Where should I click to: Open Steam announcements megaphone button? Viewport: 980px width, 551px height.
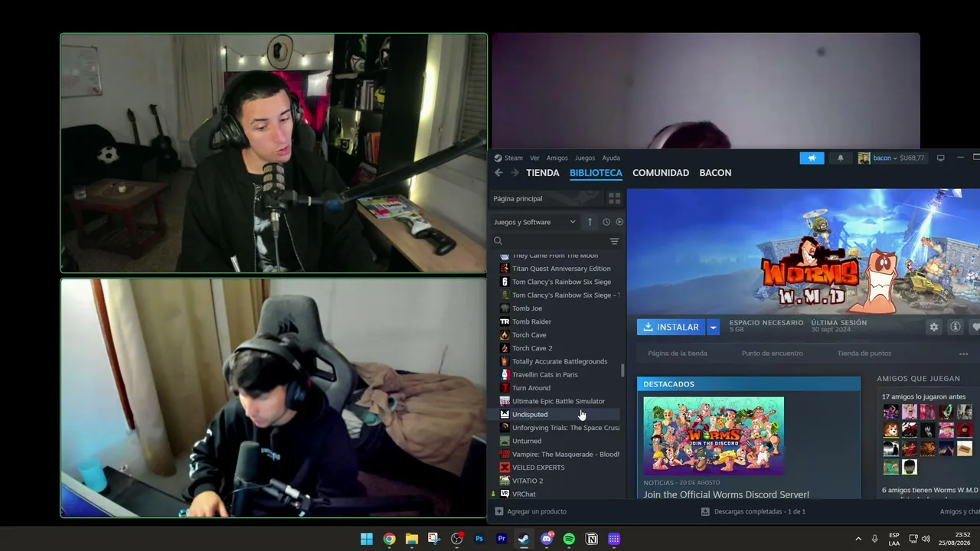tap(812, 158)
